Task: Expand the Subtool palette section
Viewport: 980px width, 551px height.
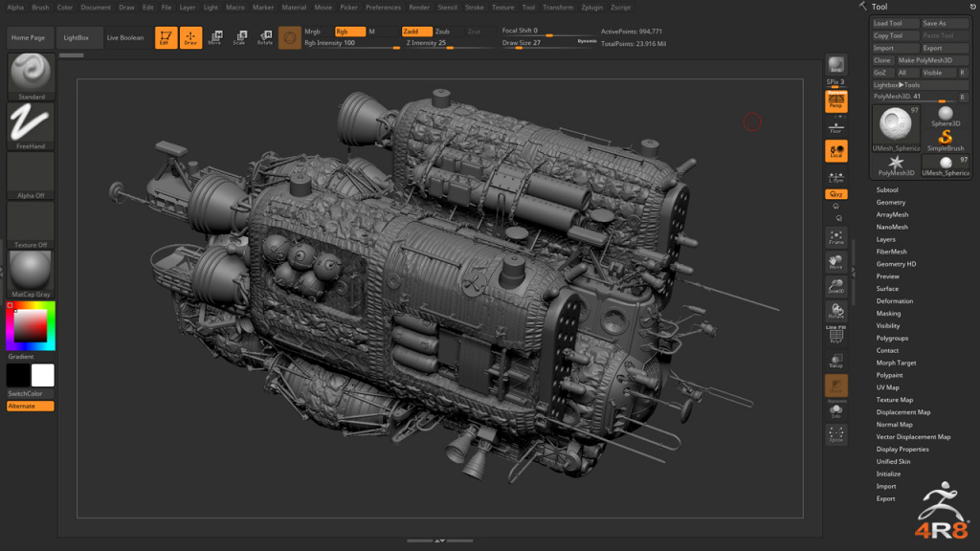Action: coord(887,190)
